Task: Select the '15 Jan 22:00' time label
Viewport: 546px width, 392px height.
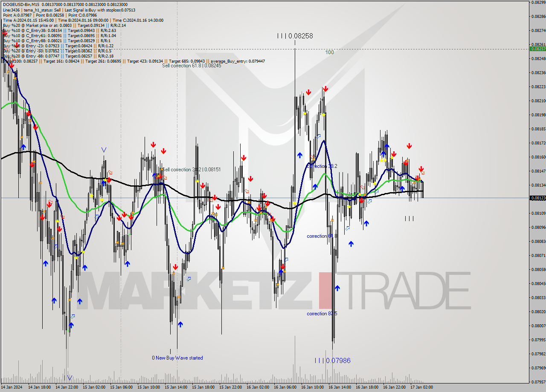Action: (x=230, y=387)
